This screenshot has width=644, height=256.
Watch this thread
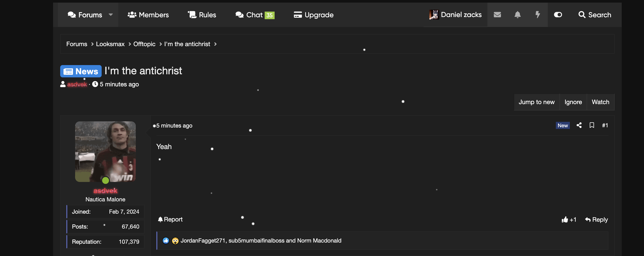[600, 102]
